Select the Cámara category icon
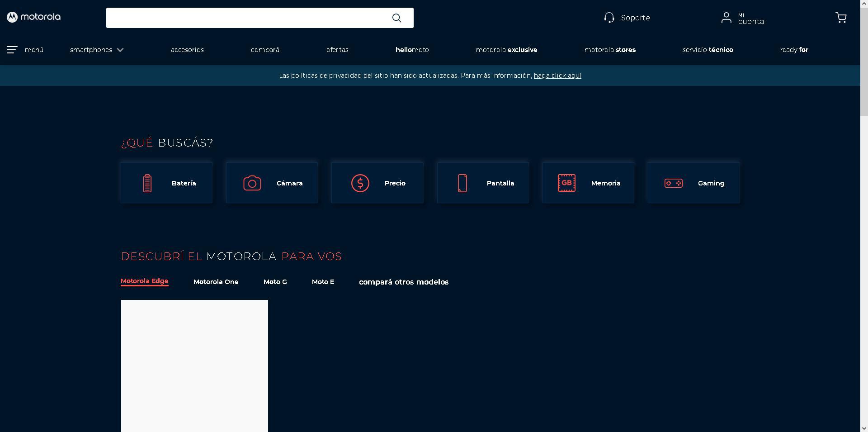Screen dimensions: 868x432 coord(252,183)
